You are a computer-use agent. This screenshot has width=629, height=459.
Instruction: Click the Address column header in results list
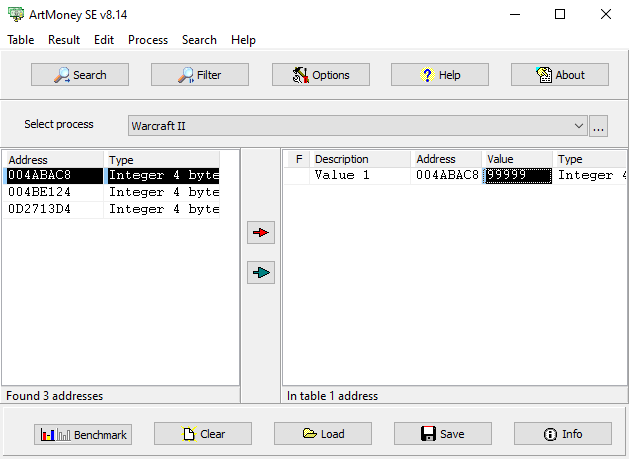[x=53, y=160]
